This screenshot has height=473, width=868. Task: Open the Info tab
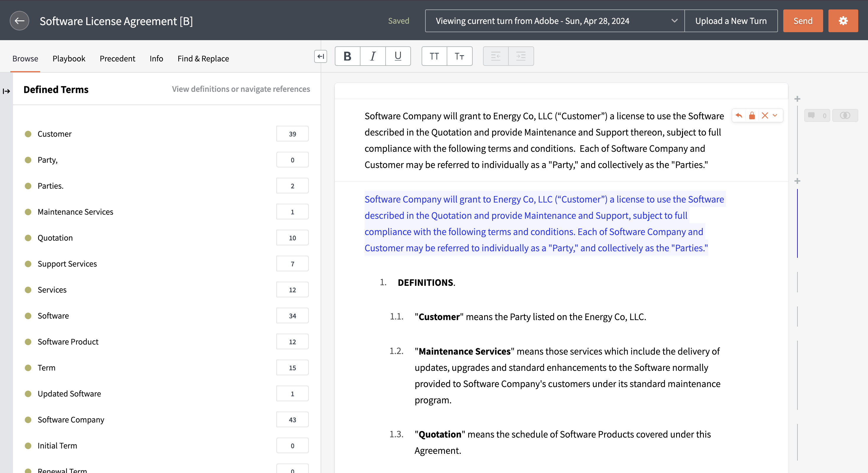(156, 59)
